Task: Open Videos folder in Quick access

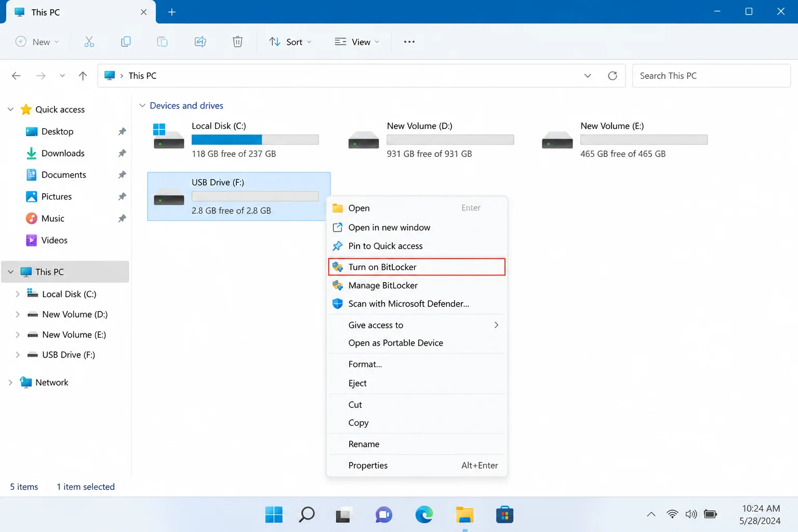Action: click(54, 241)
